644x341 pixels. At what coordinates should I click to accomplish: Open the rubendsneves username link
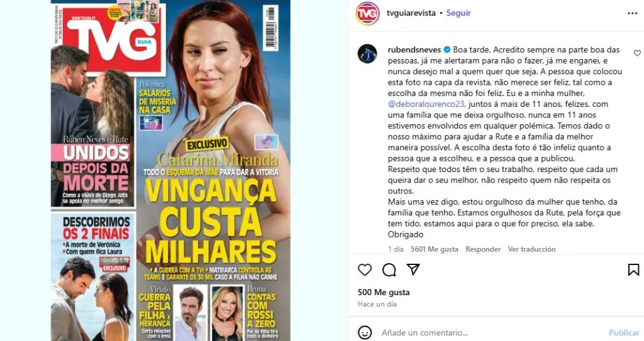pos(414,50)
